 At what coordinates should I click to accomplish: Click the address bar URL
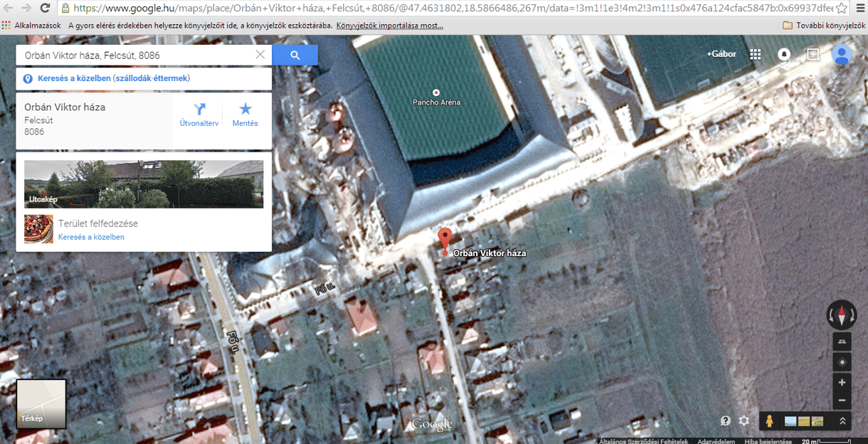point(452,9)
